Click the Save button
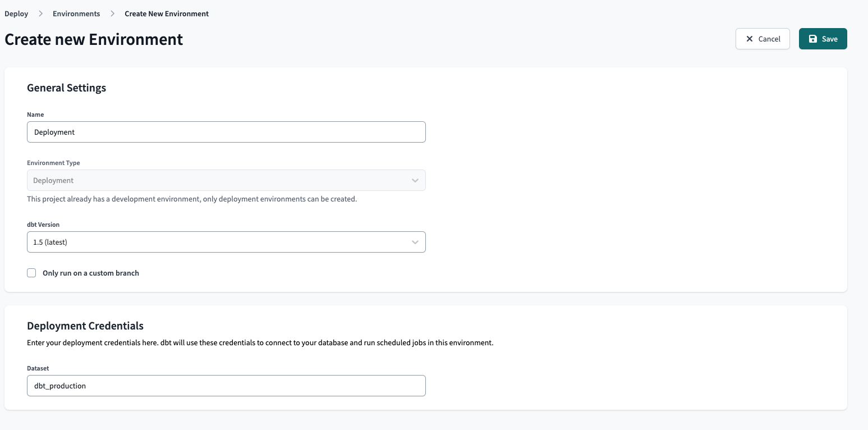 click(823, 39)
